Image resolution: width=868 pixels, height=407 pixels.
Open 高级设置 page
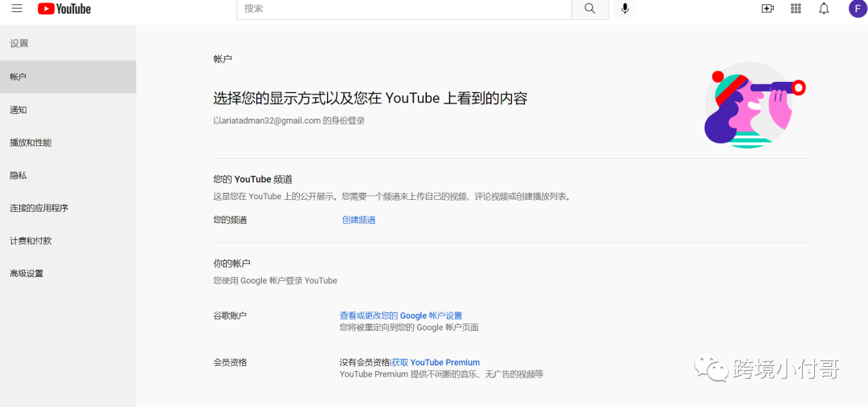pyautogui.click(x=68, y=273)
